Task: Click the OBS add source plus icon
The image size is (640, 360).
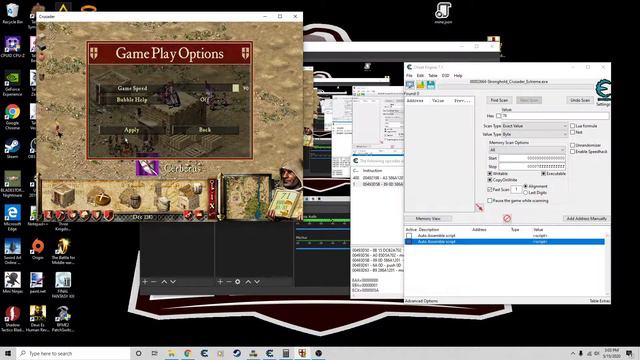Action: [220, 282]
